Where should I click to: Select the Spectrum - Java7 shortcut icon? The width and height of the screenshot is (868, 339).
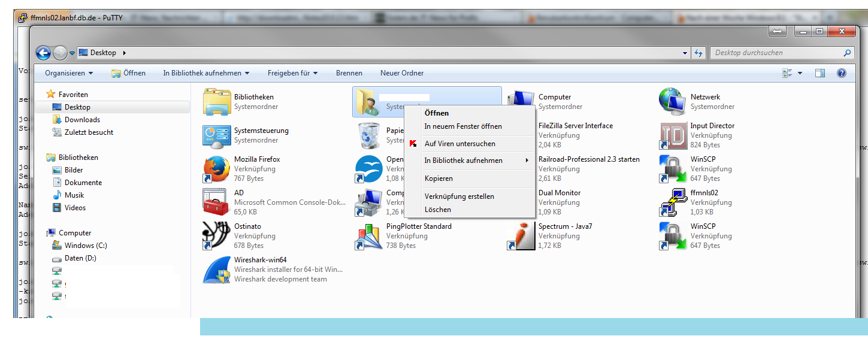tap(521, 236)
